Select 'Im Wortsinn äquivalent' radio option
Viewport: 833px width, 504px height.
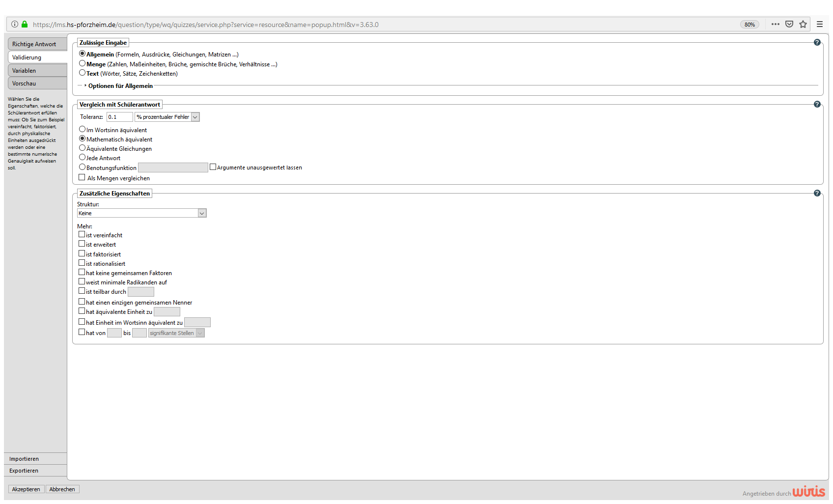coord(83,129)
